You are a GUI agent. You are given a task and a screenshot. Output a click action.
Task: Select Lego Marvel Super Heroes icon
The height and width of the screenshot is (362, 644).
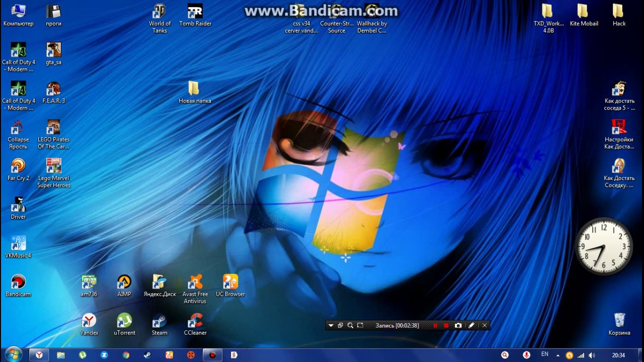click(x=54, y=173)
